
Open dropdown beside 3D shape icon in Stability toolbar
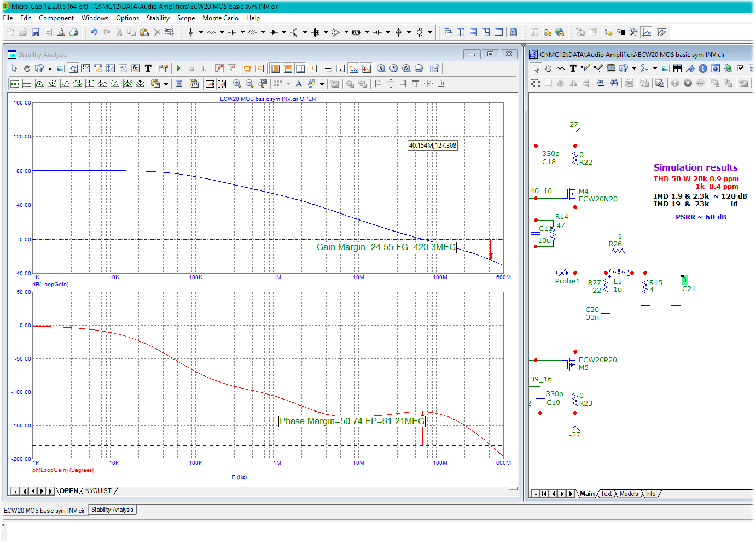tap(50, 68)
